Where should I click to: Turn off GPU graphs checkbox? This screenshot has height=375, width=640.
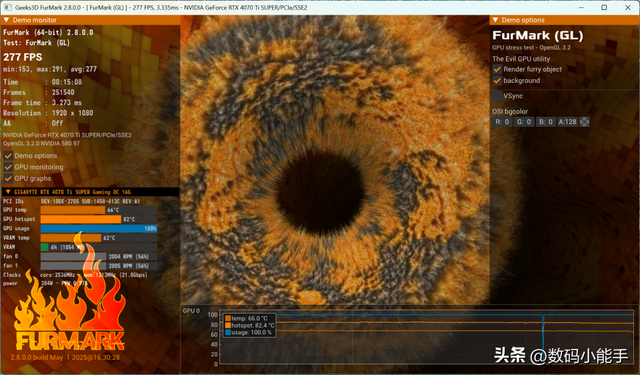(8, 178)
